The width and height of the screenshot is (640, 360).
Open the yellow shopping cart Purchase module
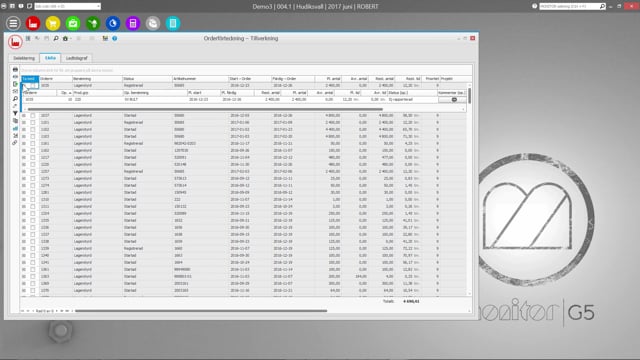click(x=53, y=23)
